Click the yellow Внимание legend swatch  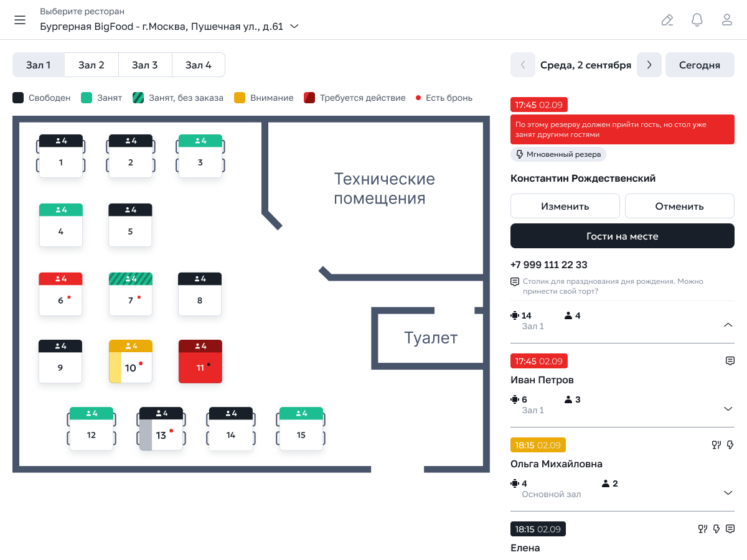240,98
